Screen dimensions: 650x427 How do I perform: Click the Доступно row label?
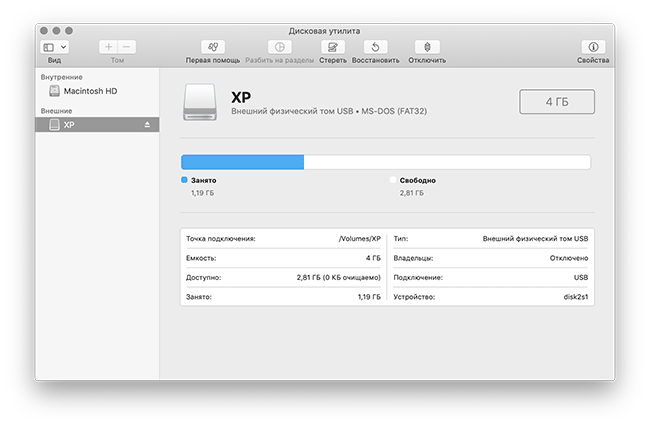204,278
